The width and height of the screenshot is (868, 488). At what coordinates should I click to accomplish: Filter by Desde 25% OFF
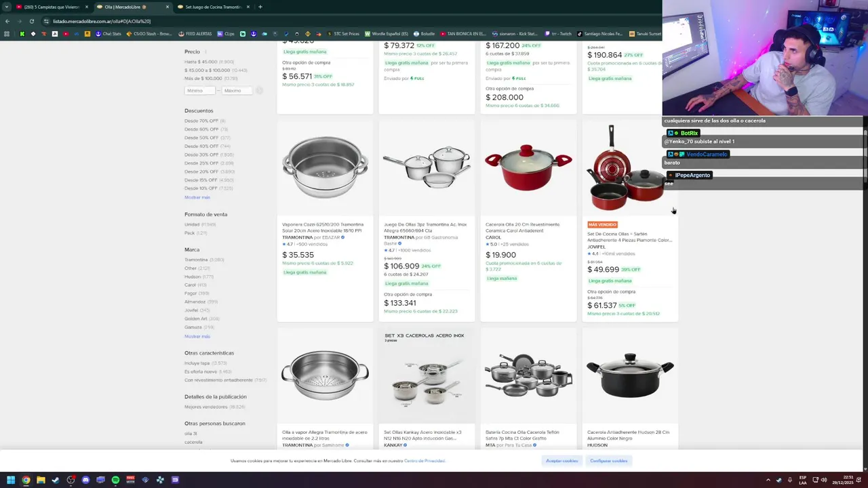(201, 163)
